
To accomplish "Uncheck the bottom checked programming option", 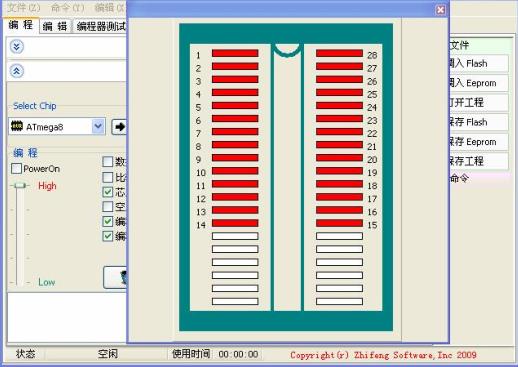I will (108, 236).
